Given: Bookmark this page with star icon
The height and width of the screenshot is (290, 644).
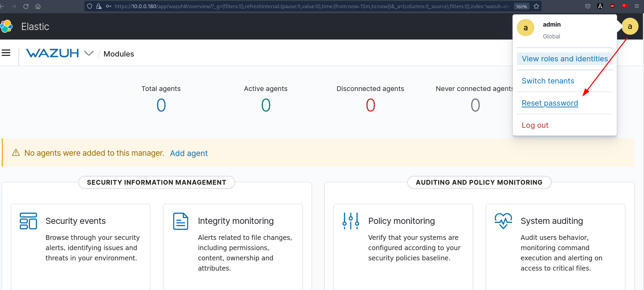Looking at the screenshot, I should point(536,6).
